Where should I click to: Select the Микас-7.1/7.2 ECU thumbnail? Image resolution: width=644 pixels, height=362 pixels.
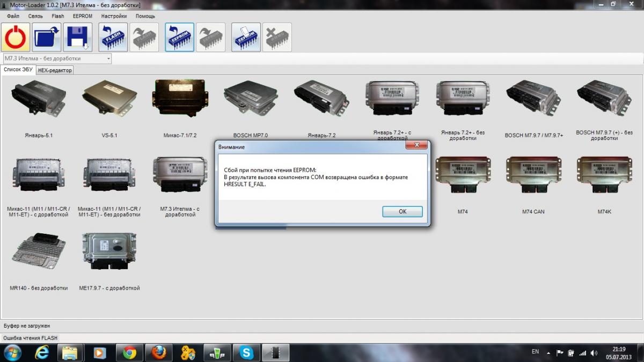click(x=180, y=98)
